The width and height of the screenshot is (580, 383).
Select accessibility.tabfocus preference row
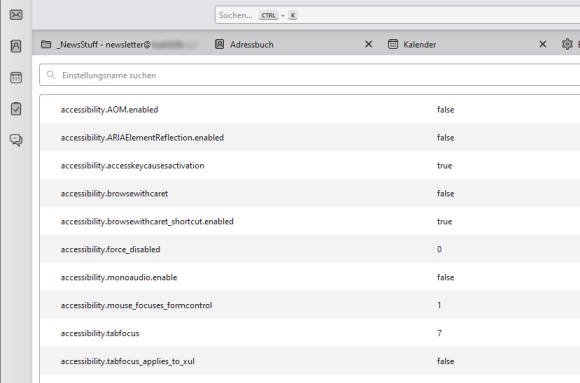click(310, 333)
